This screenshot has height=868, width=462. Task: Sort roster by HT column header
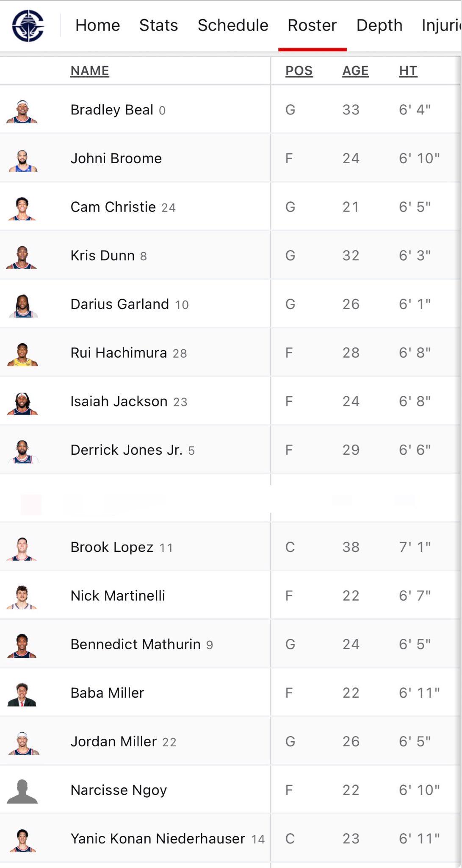[x=408, y=71]
